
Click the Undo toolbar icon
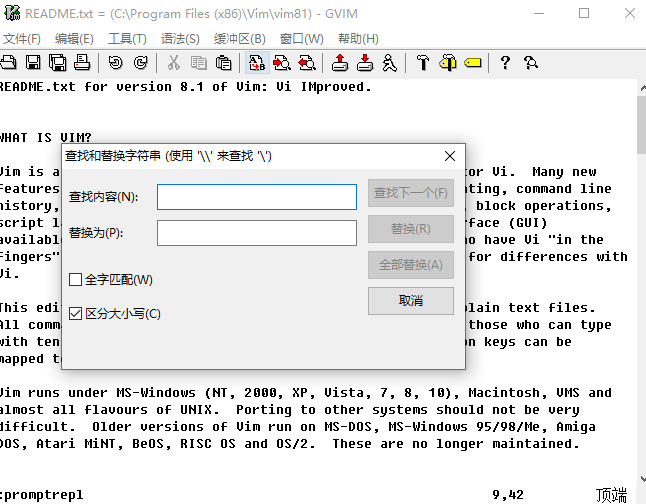pyautogui.click(x=115, y=62)
